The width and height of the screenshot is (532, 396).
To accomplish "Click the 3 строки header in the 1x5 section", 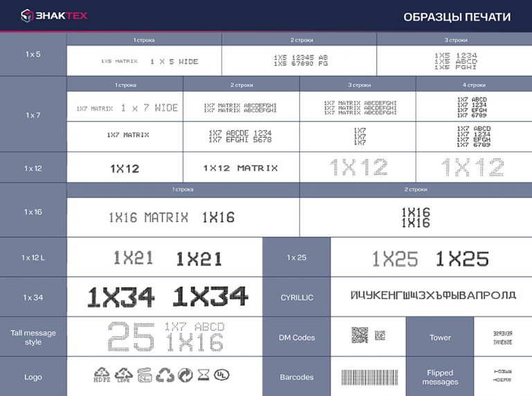I will pos(456,40).
